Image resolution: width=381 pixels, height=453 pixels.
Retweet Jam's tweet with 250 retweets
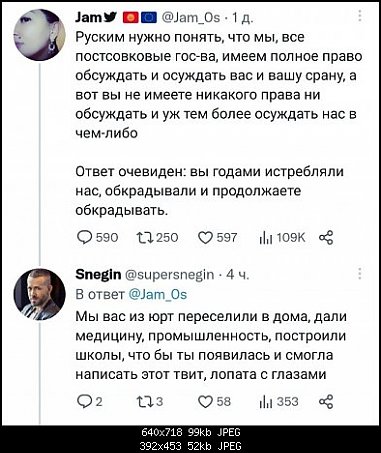pos(144,238)
